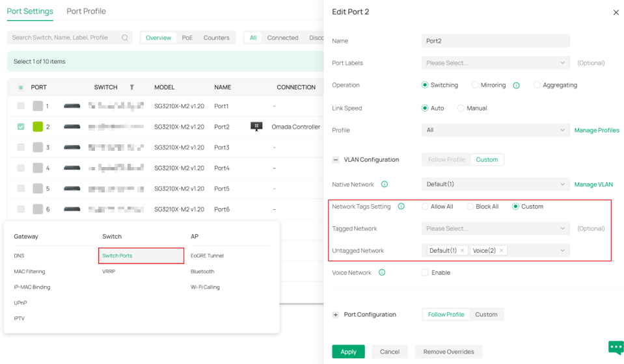Open the Tagged Network dropdown
The width and height of the screenshot is (624, 364).
[x=495, y=229]
